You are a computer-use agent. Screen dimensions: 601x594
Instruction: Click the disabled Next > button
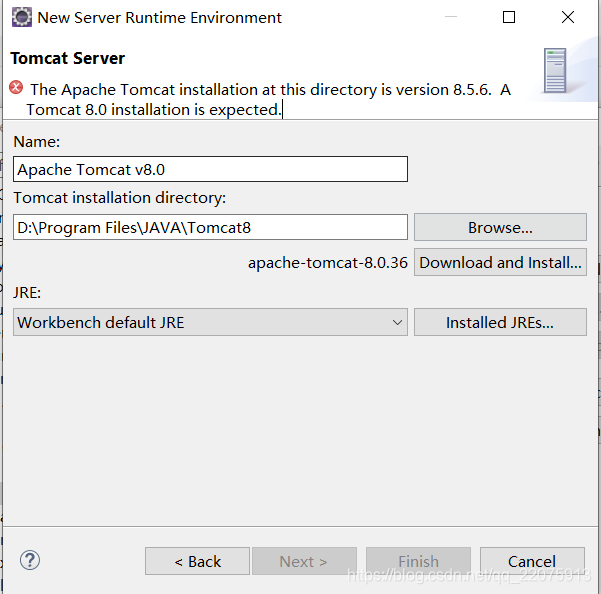click(304, 561)
